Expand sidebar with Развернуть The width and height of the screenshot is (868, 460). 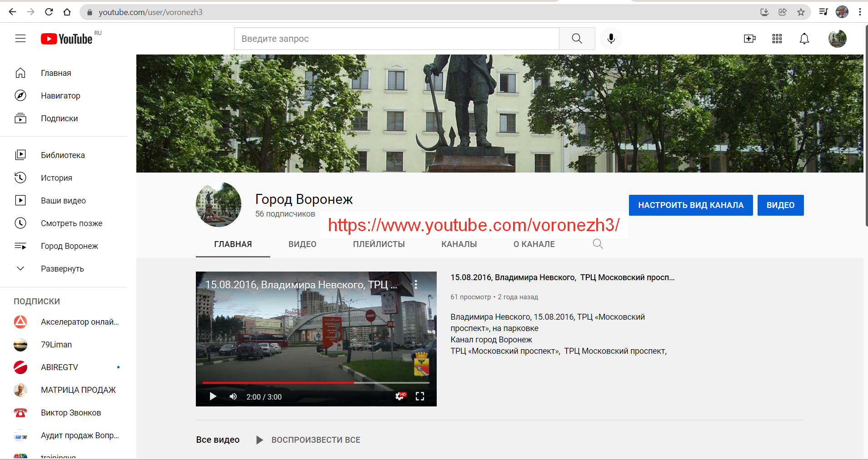point(64,268)
